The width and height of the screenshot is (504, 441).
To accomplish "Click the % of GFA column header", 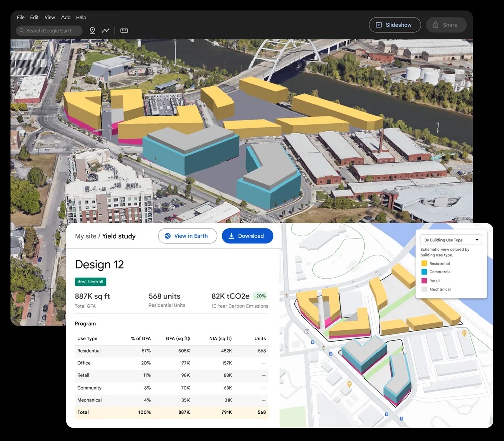I will (x=141, y=339).
